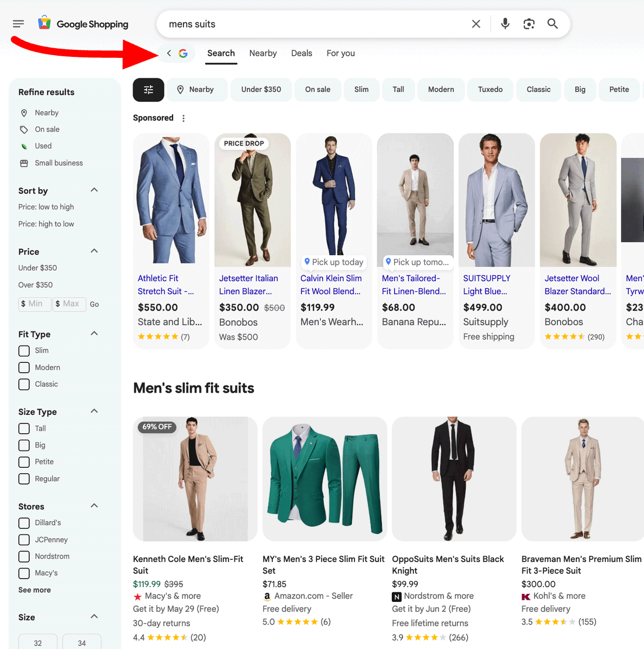The width and height of the screenshot is (644, 649).
Task: Sort by Price: high to low
Action: pos(46,224)
